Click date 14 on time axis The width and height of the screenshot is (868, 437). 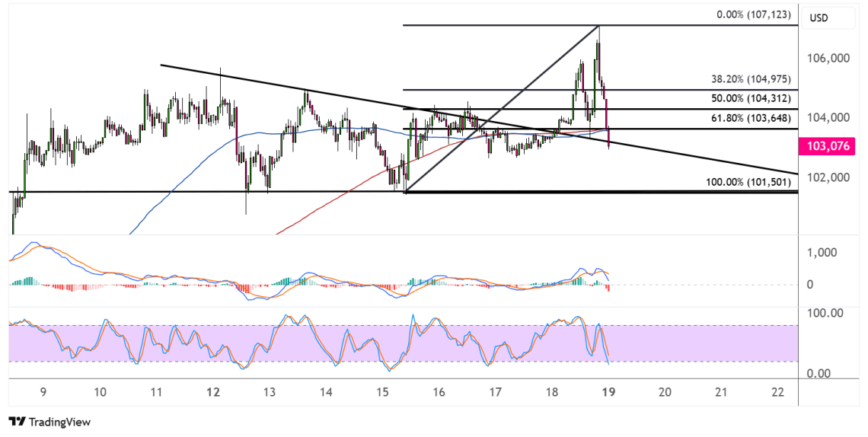[326, 392]
